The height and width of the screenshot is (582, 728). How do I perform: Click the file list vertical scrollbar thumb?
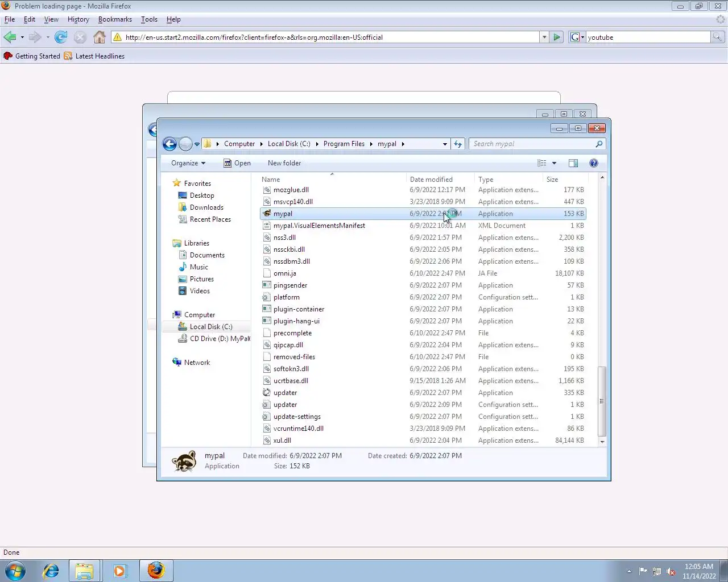(602, 401)
